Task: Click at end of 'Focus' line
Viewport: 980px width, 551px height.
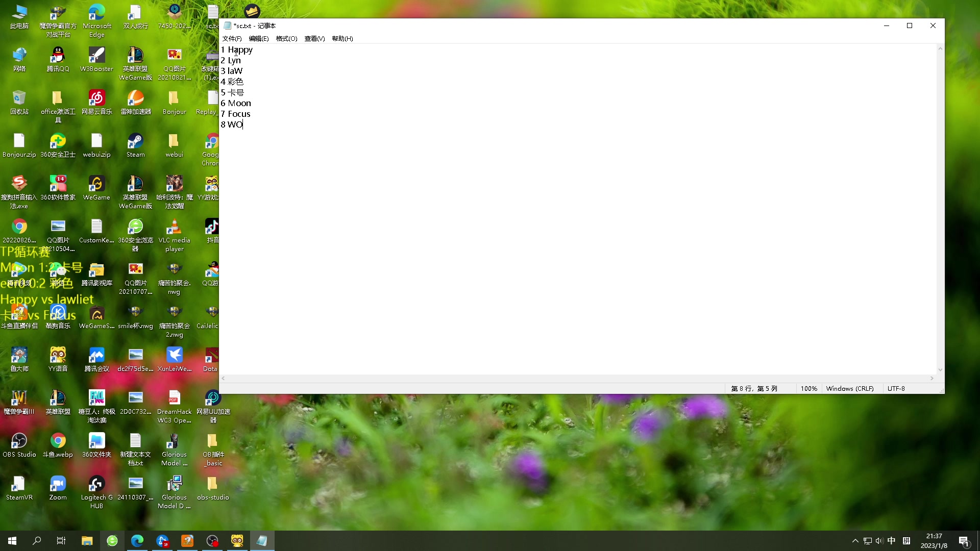Action: coord(251,114)
